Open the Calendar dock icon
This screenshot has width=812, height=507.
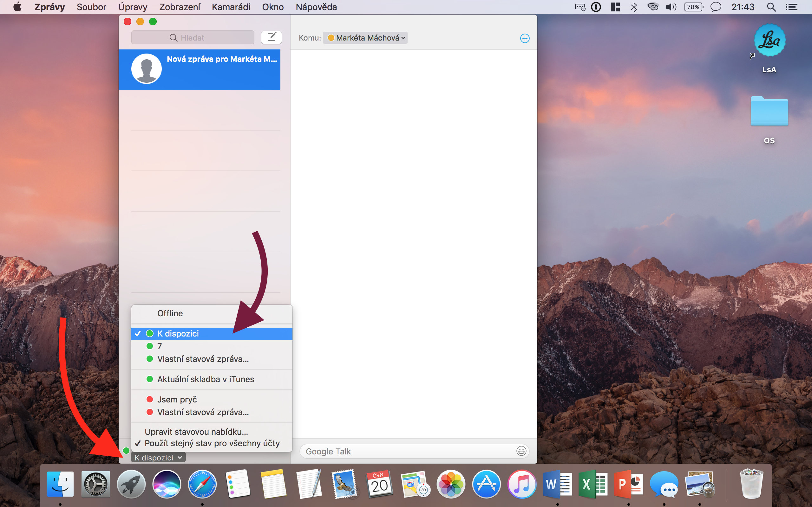click(379, 485)
